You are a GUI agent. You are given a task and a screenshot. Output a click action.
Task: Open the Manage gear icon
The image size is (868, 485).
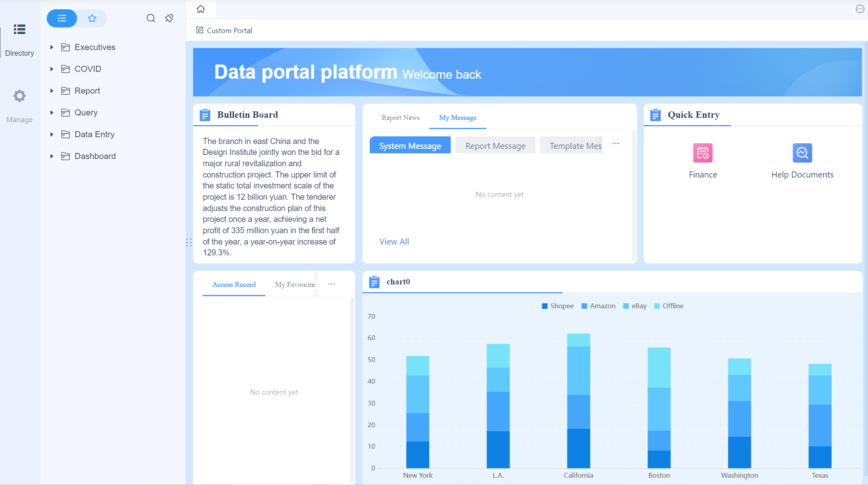tap(19, 96)
